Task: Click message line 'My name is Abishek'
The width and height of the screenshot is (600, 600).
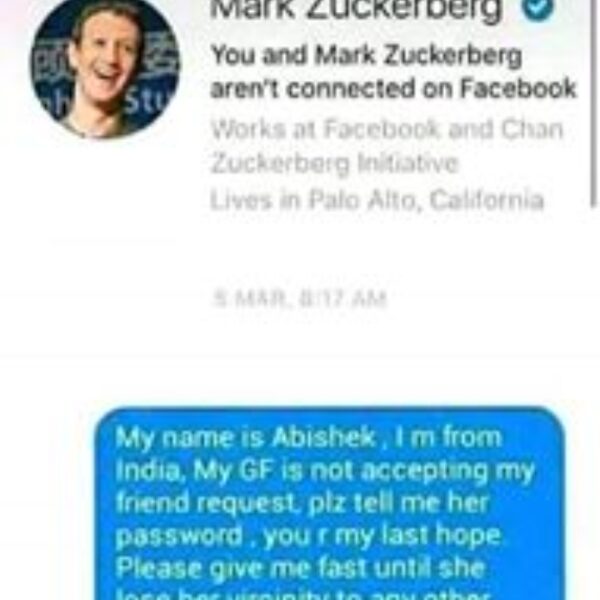Action: (x=308, y=438)
